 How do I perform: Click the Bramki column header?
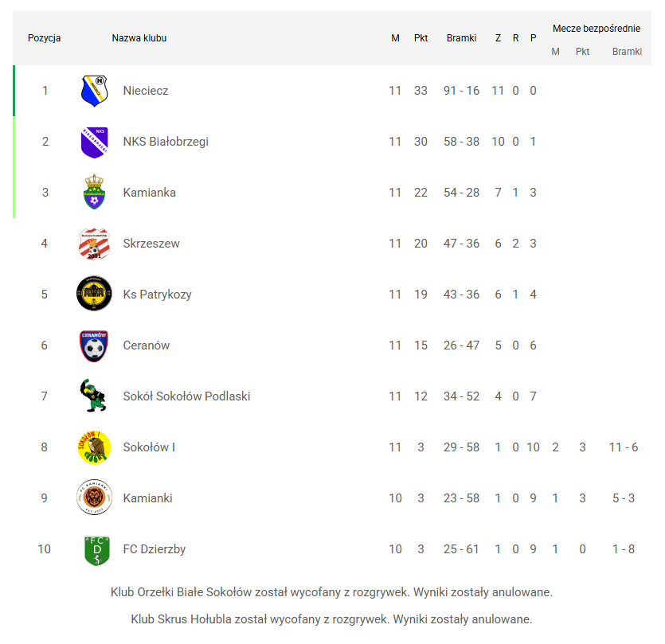pyautogui.click(x=461, y=38)
